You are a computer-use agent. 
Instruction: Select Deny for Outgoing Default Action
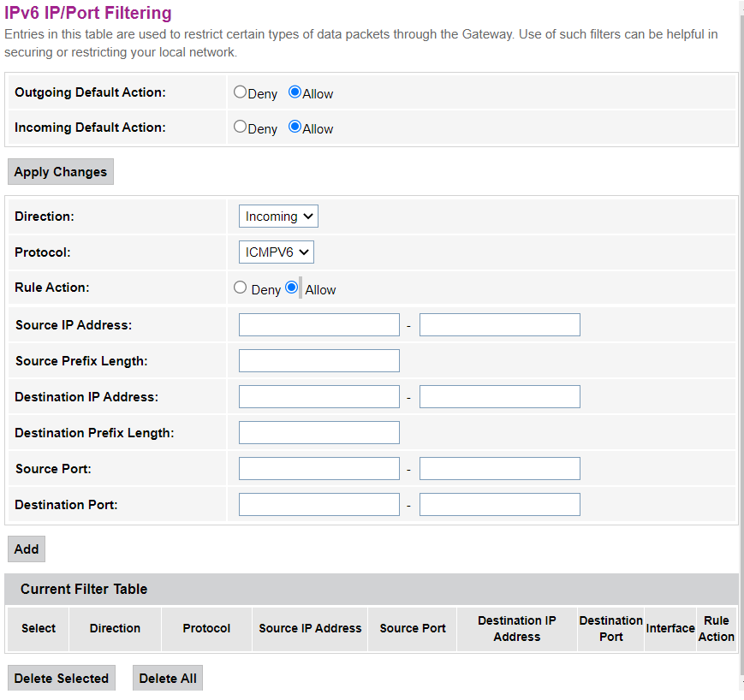pyautogui.click(x=240, y=92)
